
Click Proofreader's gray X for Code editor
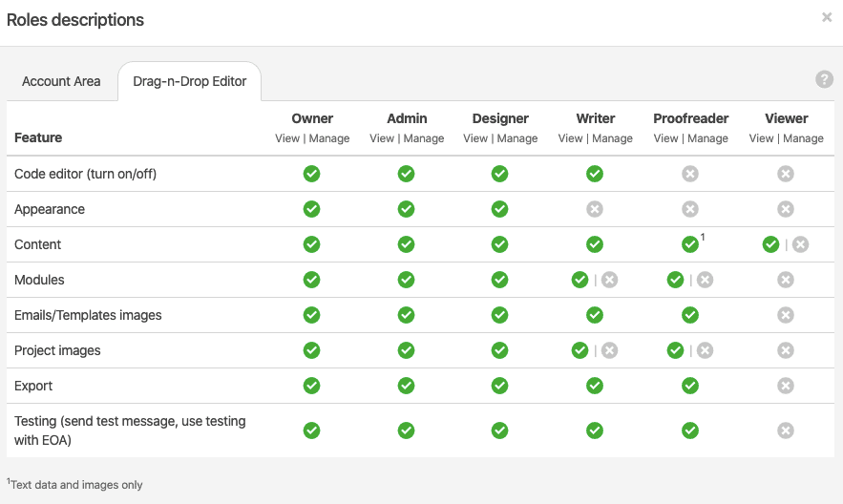(x=690, y=174)
